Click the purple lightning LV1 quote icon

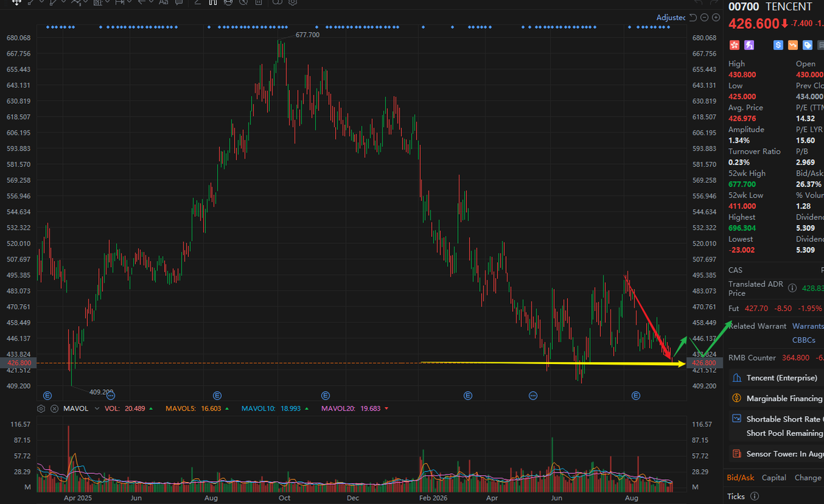pyautogui.click(x=749, y=45)
